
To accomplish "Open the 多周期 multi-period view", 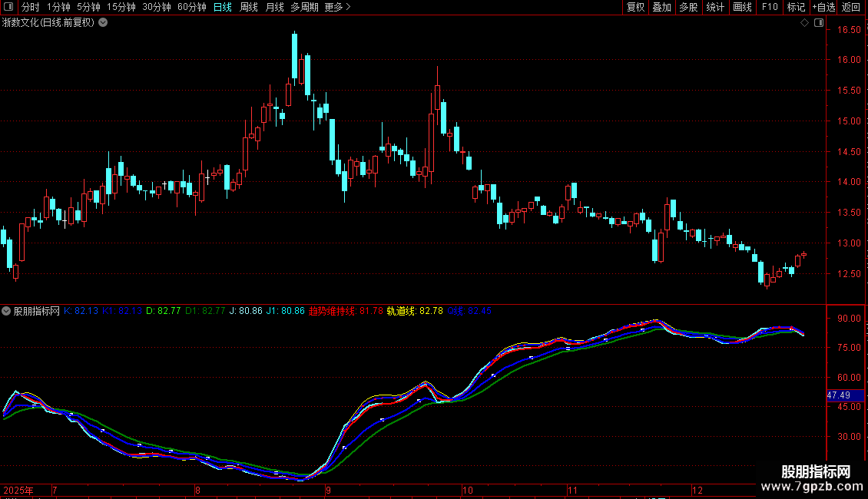I will [x=304, y=7].
